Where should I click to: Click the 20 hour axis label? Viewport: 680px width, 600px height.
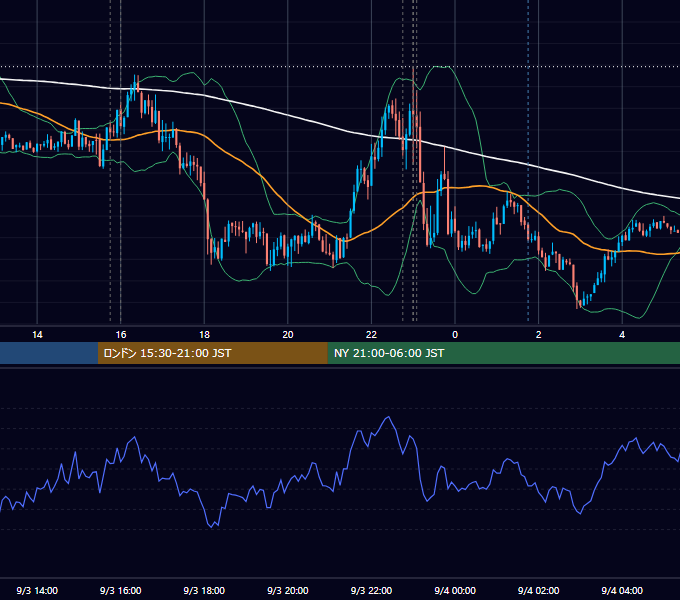click(288, 335)
